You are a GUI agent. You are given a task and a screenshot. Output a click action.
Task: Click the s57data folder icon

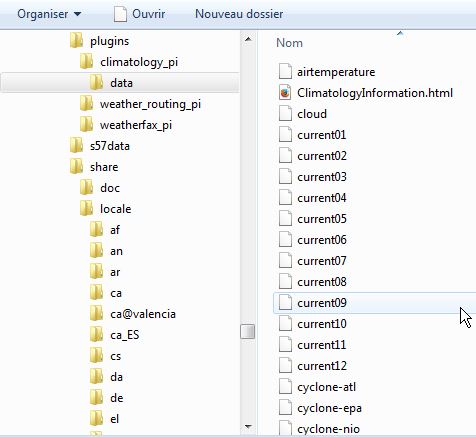tap(77, 146)
